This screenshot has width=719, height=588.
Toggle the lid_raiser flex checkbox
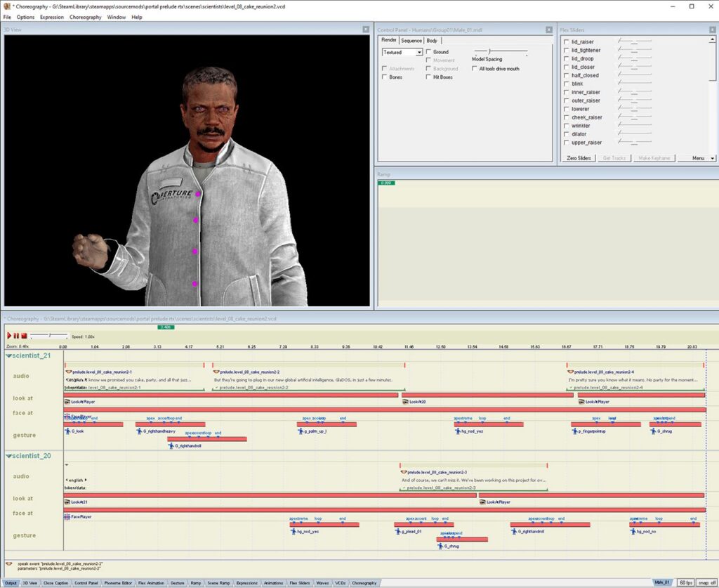tap(567, 42)
